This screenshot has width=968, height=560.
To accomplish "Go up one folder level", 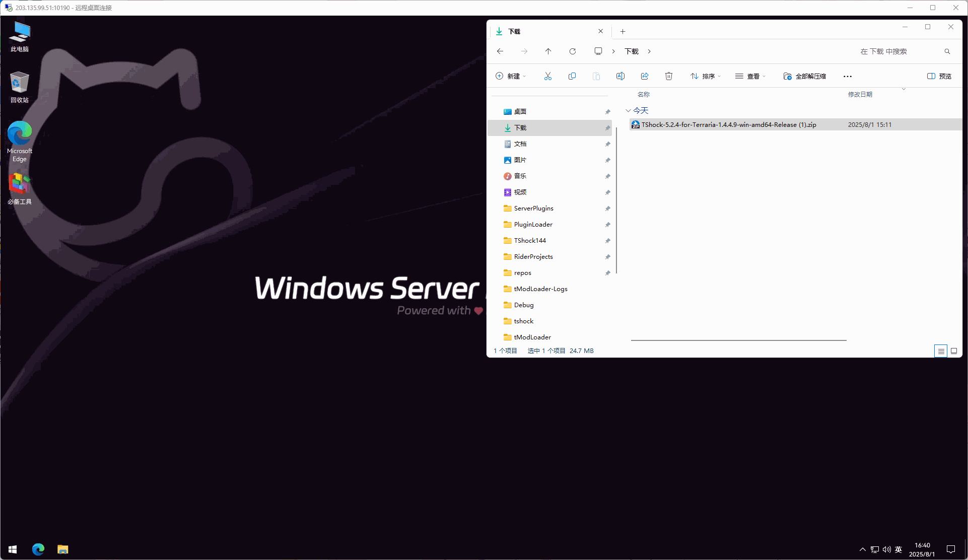I will click(x=548, y=51).
